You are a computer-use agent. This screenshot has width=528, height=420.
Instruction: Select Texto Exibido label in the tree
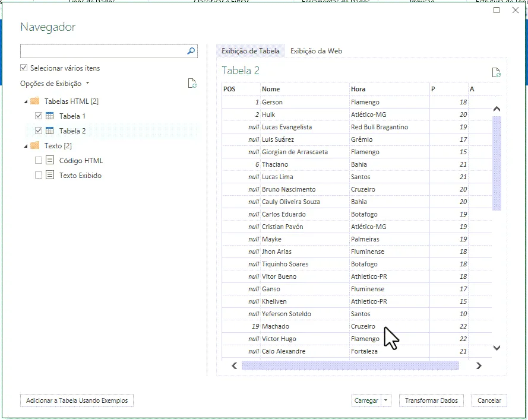pyautogui.click(x=81, y=175)
